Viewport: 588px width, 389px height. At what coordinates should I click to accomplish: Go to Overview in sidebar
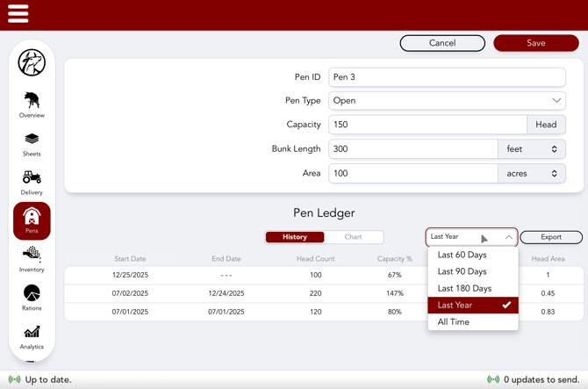[32, 104]
